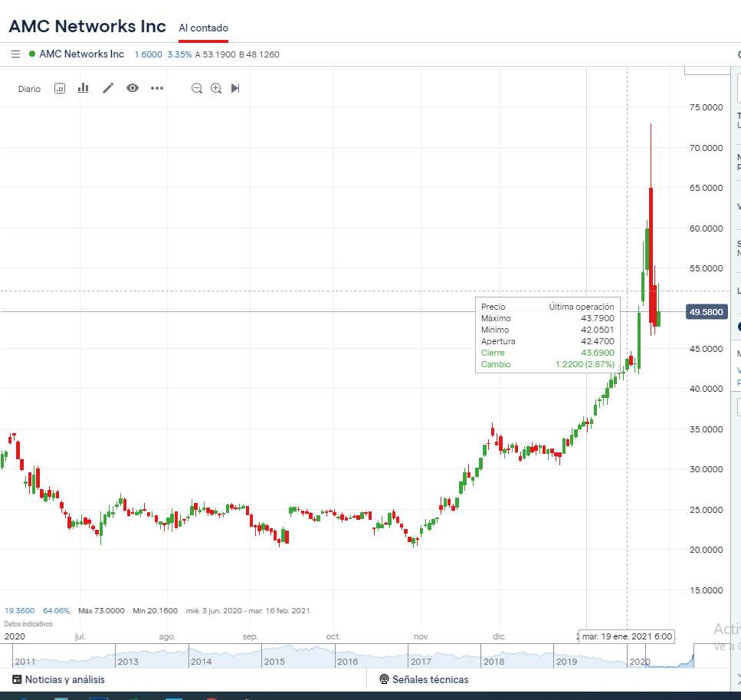The image size is (741, 700).
Task: Select the pencil drawing tool
Action: tap(108, 88)
